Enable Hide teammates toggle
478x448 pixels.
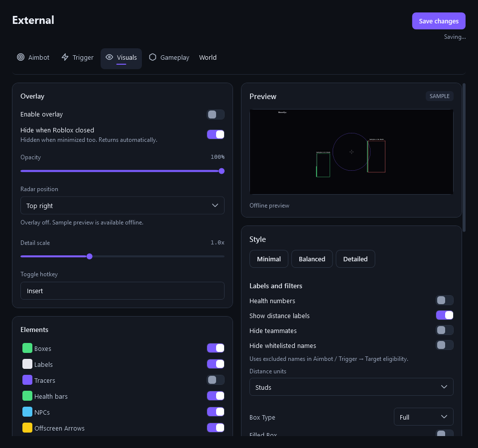[x=445, y=330]
